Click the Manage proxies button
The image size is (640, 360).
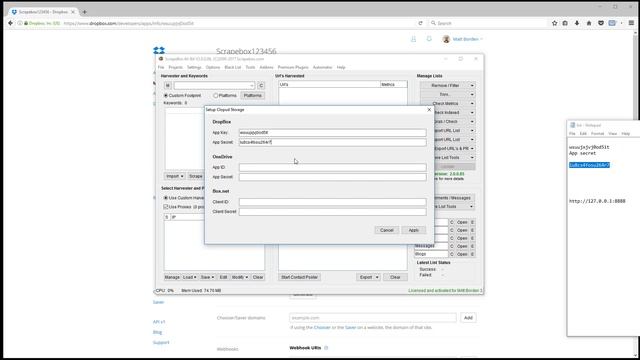click(172, 277)
